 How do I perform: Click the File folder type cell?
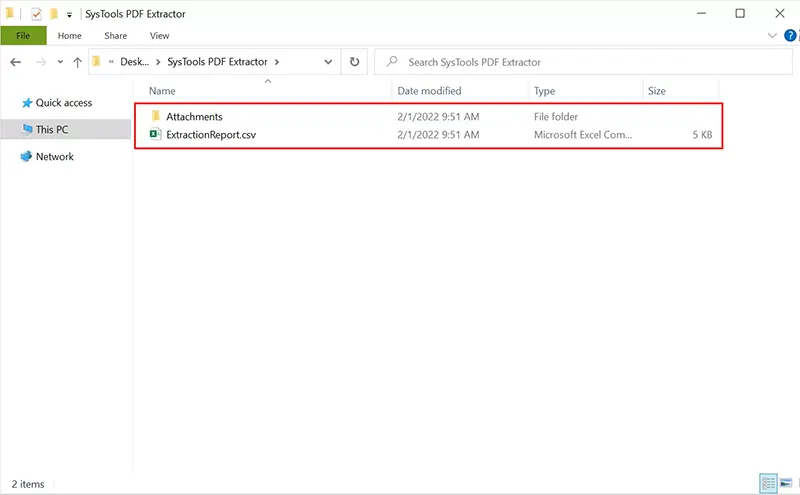(x=556, y=116)
